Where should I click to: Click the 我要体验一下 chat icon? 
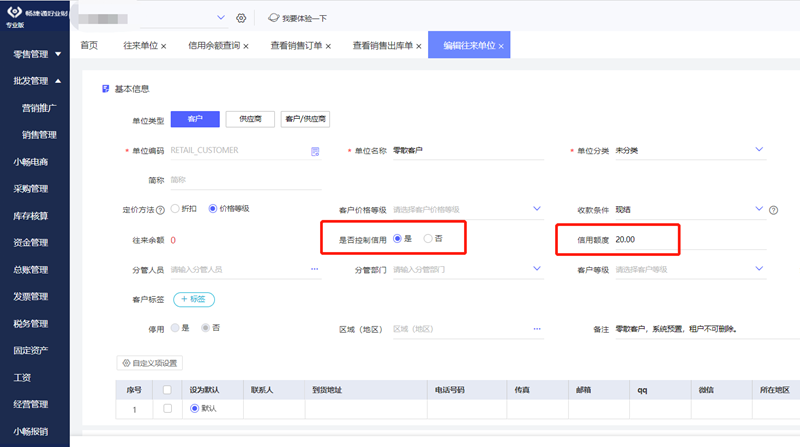tap(274, 18)
